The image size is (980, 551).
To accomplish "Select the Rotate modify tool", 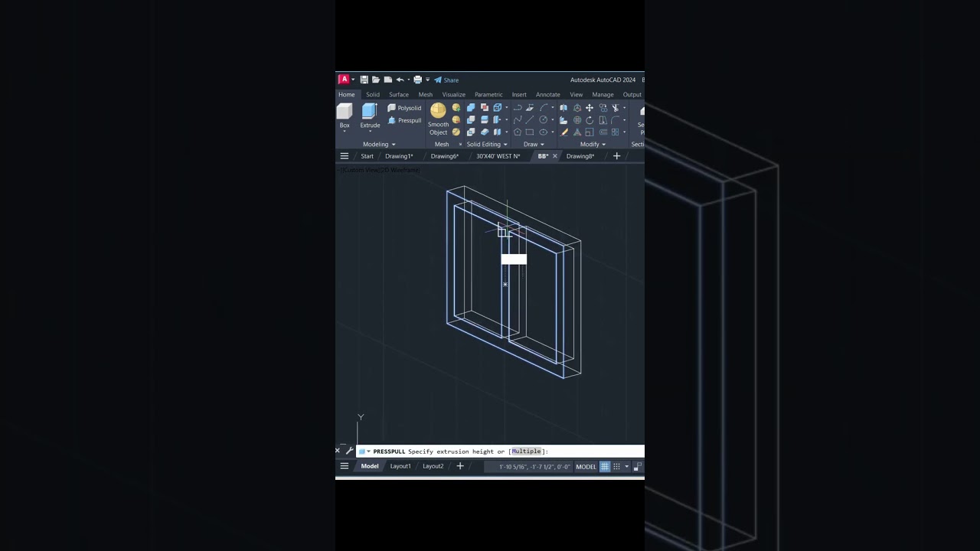I will pos(590,120).
